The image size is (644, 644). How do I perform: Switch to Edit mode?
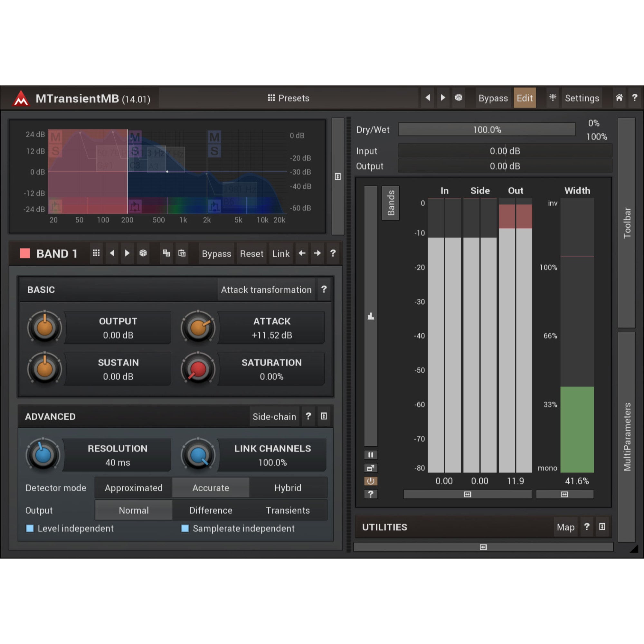[525, 98]
